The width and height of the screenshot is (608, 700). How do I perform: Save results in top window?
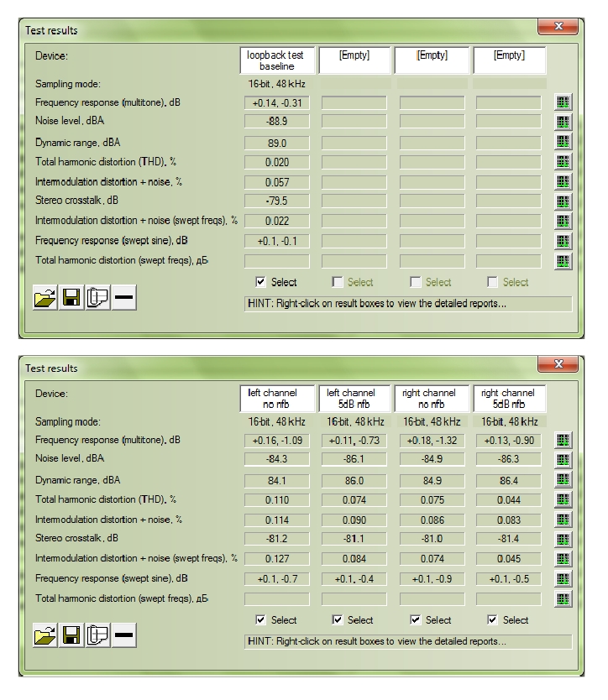[71, 297]
